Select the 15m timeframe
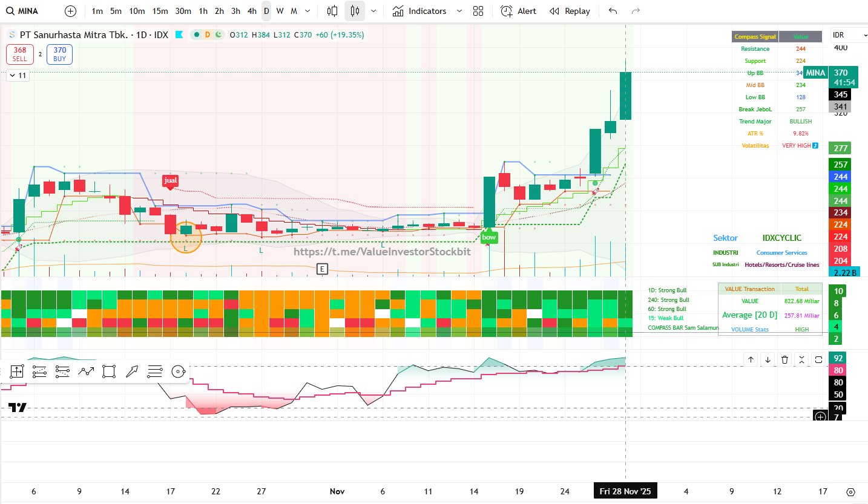The width and height of the screenshot is (868, 504). coord(160,11)
